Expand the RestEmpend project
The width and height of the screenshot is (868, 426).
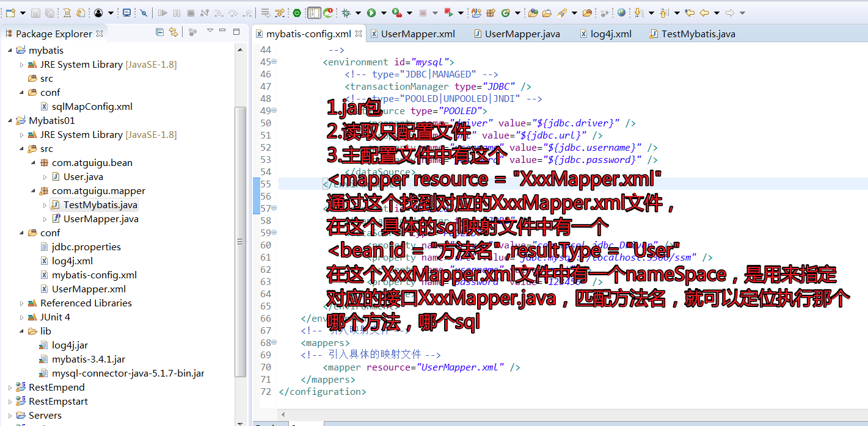[x=10, y=388]
